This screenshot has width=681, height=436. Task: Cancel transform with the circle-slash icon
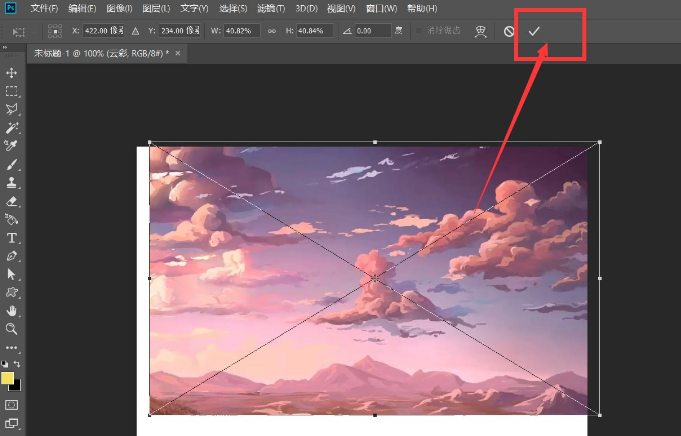coord(509,31)
